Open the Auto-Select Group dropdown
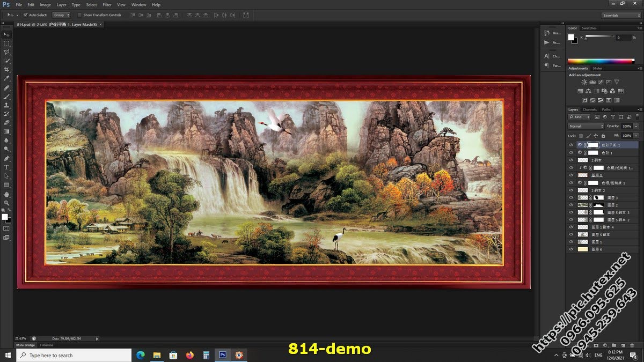Viewport: 644px width, 362px height. click(x=61, y=15)
